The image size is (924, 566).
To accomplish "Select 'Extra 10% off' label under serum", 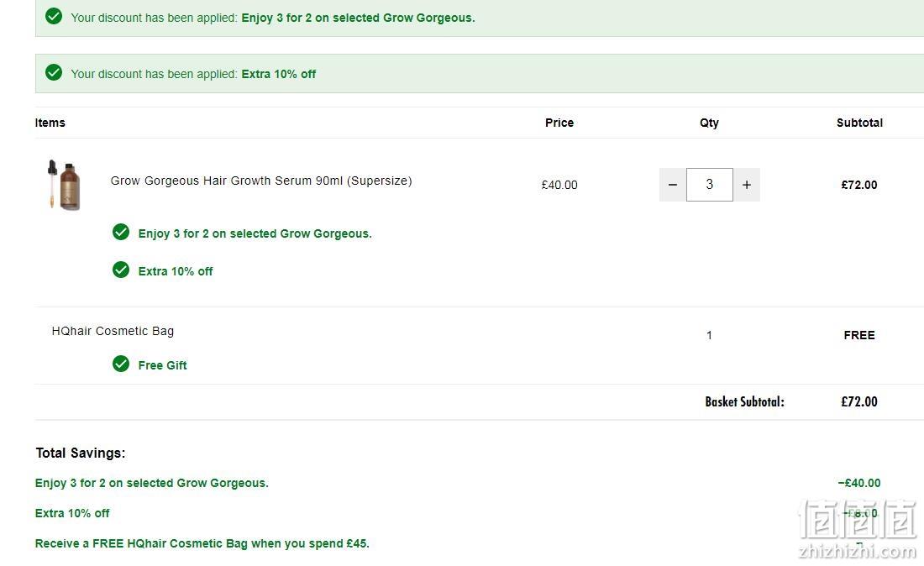I will 176,271.
